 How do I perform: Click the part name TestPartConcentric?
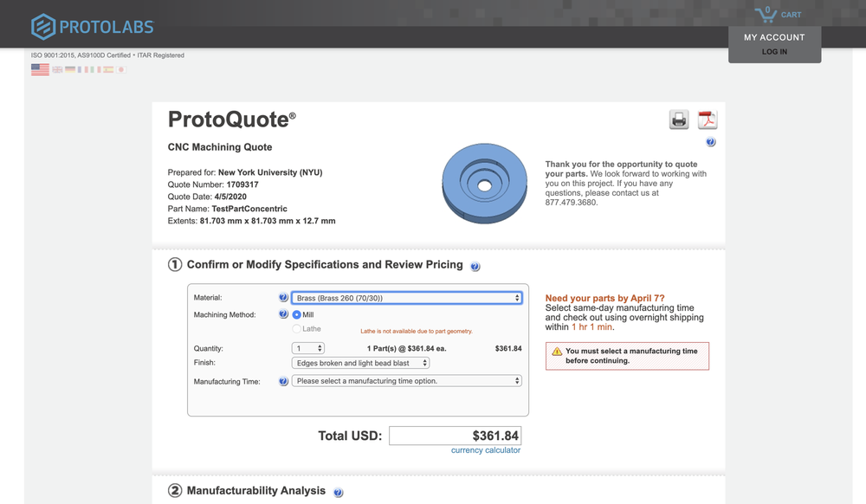(x=249, y=209)
